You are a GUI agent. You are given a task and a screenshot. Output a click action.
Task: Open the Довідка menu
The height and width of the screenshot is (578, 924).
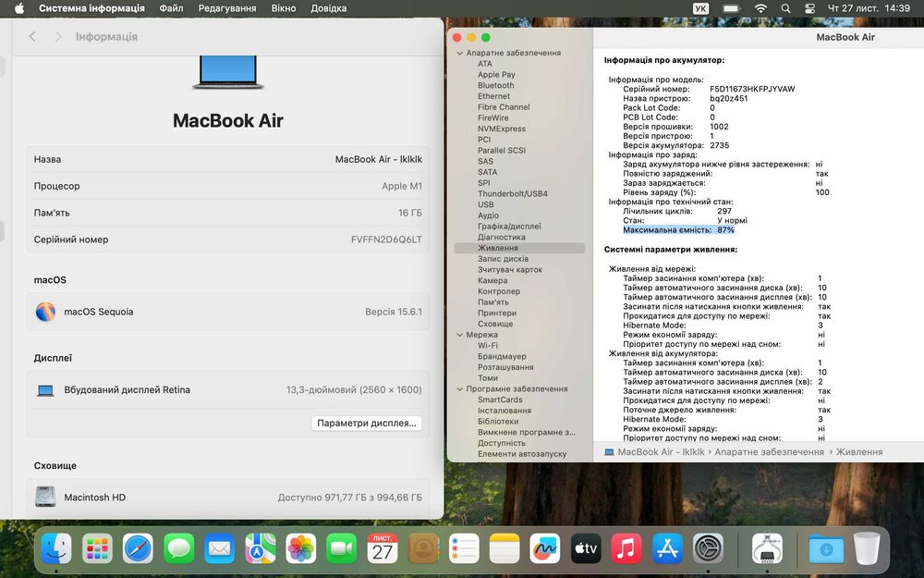point(329,8)
